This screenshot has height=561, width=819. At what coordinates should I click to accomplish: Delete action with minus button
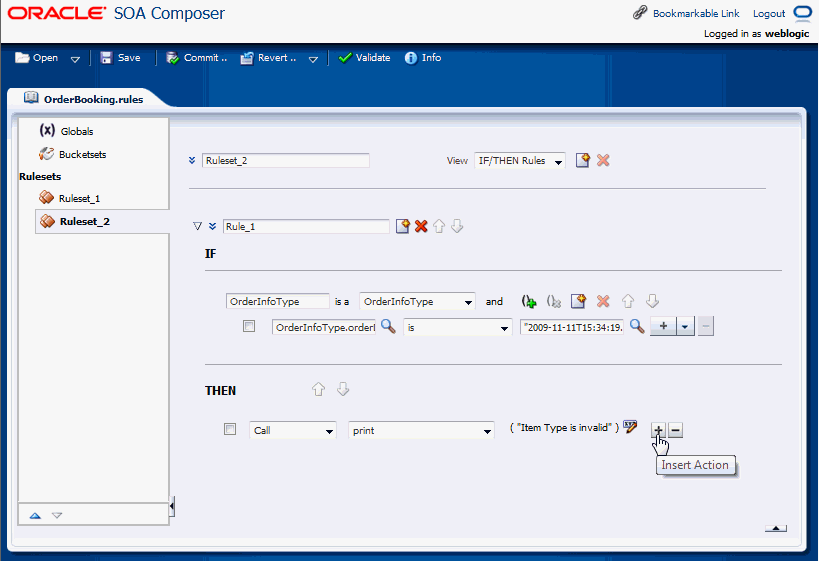[675, 430]
